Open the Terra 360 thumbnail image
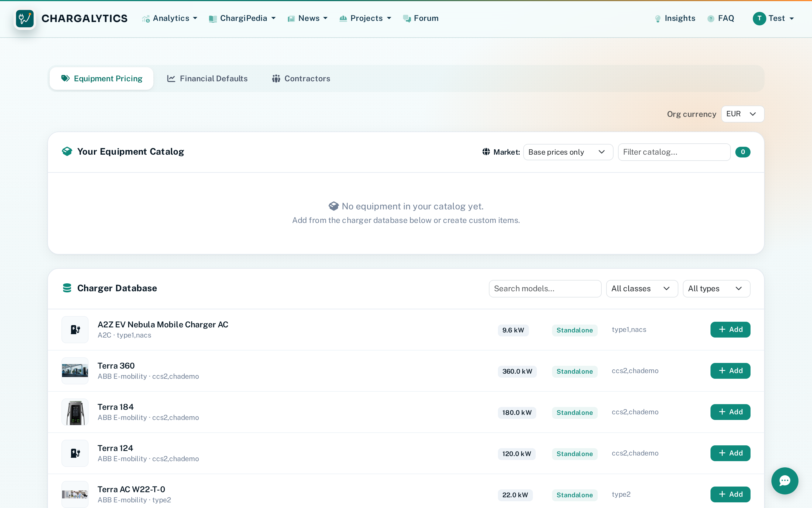This screenshot has height=508, width=812. [x=75, y=371]
